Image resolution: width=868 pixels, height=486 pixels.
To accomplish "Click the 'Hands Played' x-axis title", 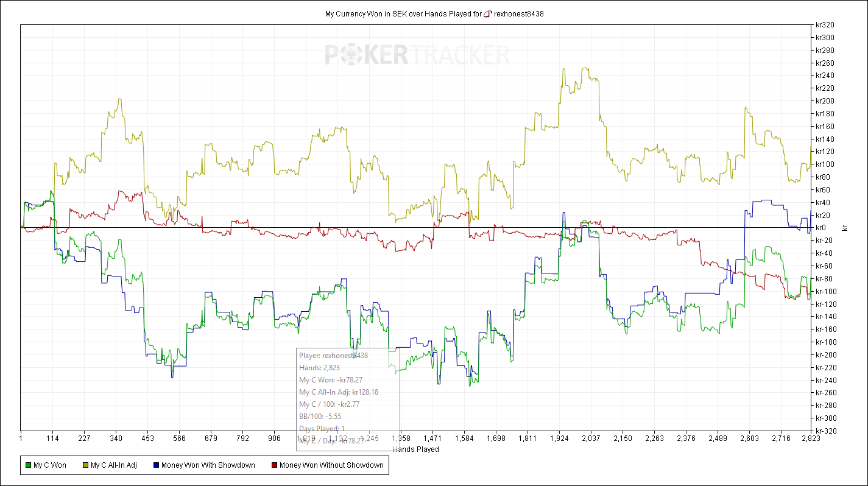I will click(x=416, y=449).
